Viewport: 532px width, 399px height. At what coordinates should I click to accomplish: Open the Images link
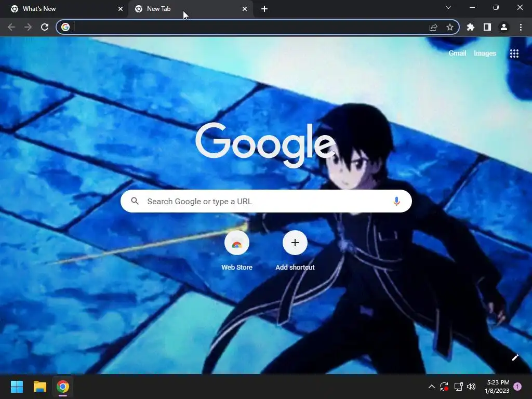coord(485,54)
